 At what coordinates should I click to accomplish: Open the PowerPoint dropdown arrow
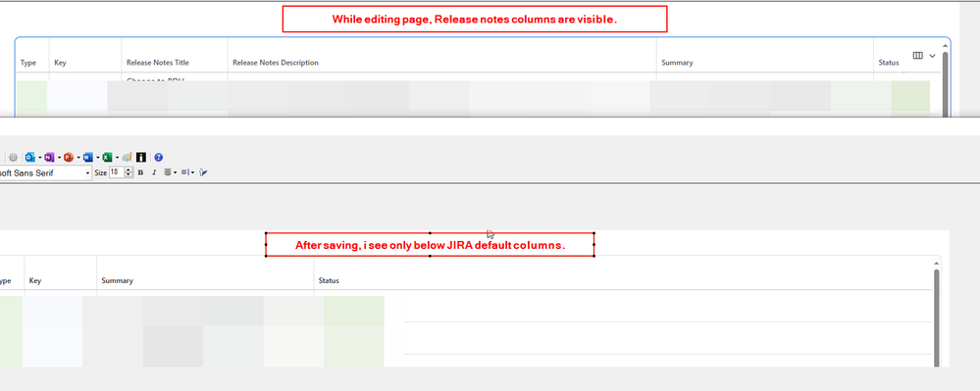pyautogui.click(x=78, y=158)
